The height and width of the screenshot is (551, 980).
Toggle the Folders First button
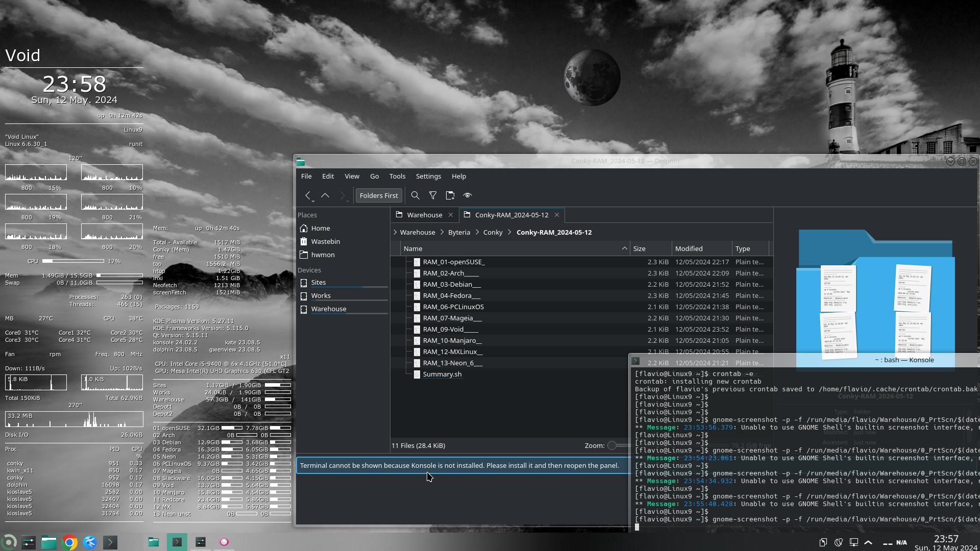click(378, 195)
